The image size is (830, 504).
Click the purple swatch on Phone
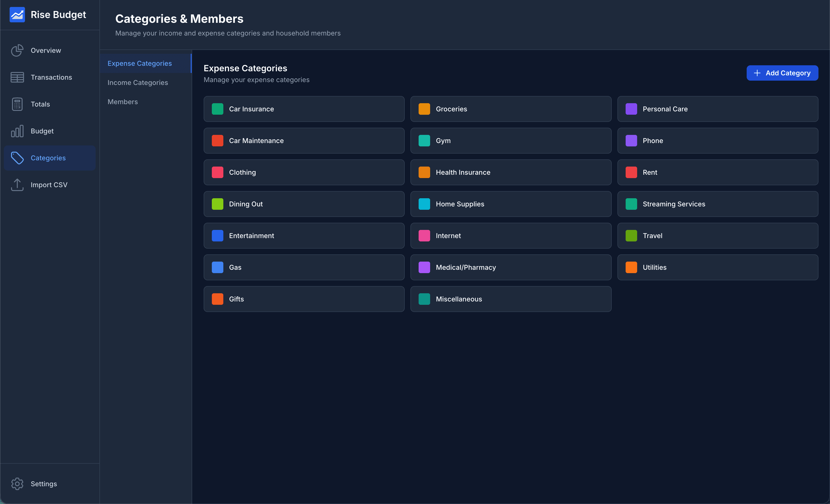tap(631, 141)
